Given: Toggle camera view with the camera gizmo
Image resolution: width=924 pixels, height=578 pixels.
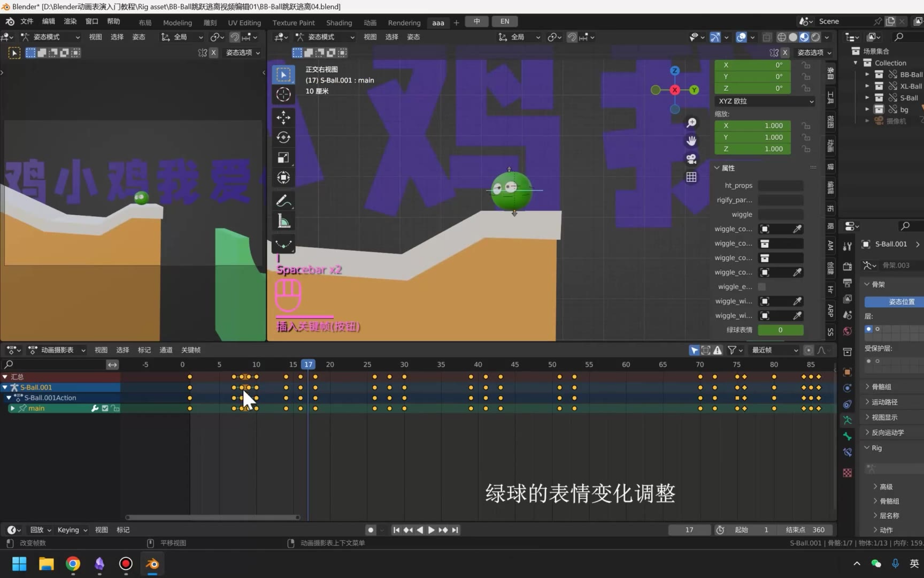Looking at the screenshot, I should click(691, 159).
